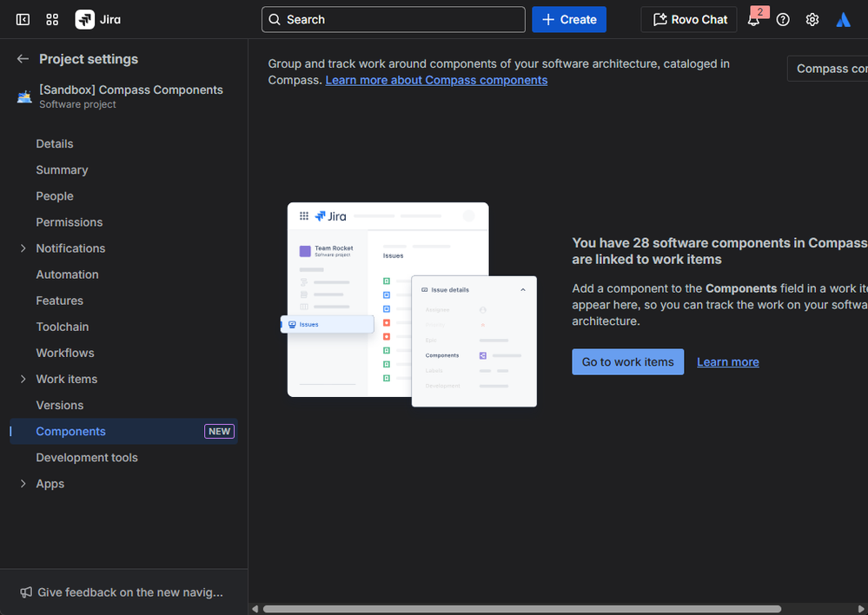The width and height of the screenshot is (868, 615).
Task: Open the help question mark icon
Action: pos(783,20)
